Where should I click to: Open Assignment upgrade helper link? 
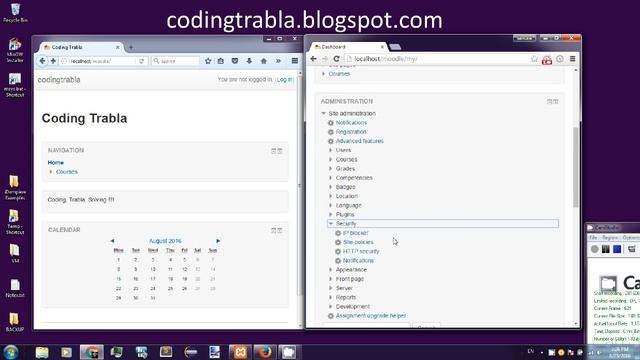371,316
